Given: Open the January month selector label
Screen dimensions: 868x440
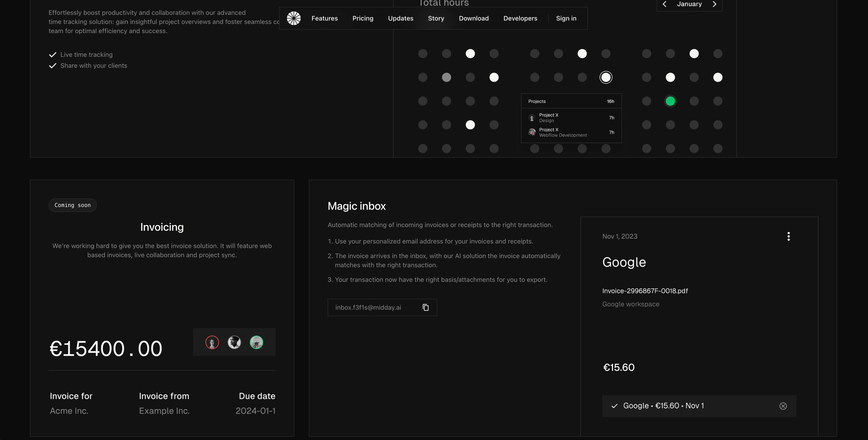Looking at the screenshot, I should [x=689, y=4].
